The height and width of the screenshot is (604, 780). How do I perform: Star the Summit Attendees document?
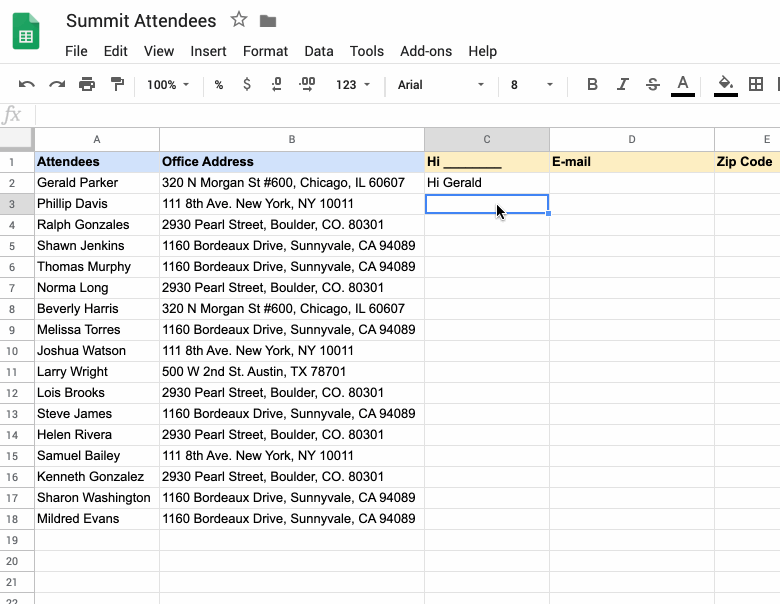(x=239, y=20)
